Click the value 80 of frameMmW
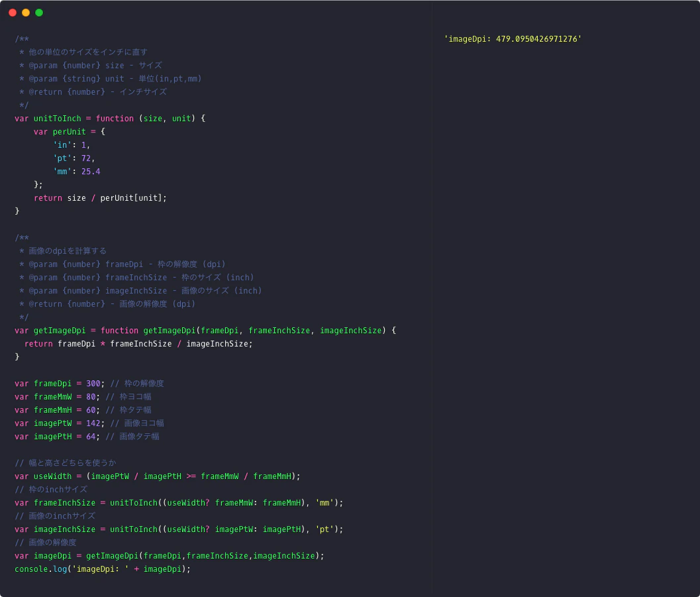Screen dimensions: 700x597 (91, 397)
